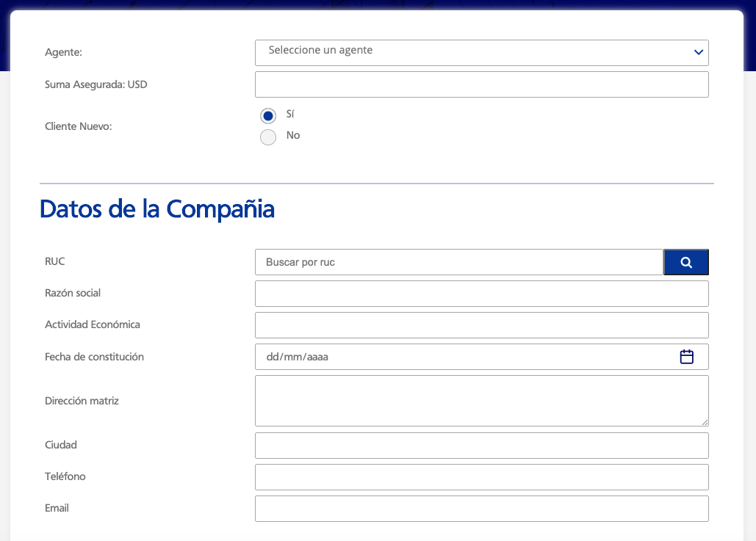Click the dd/mm/aaaa date field
Image resolution: width=756 pixels, height=541 pixels.
click(x=482, y=357)
